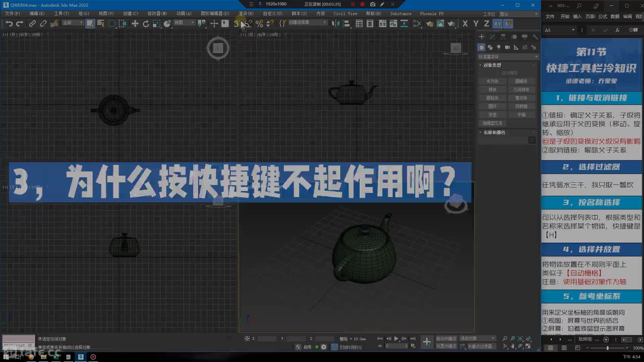Restrict to Z axis
644x362 pixels.
486,23
